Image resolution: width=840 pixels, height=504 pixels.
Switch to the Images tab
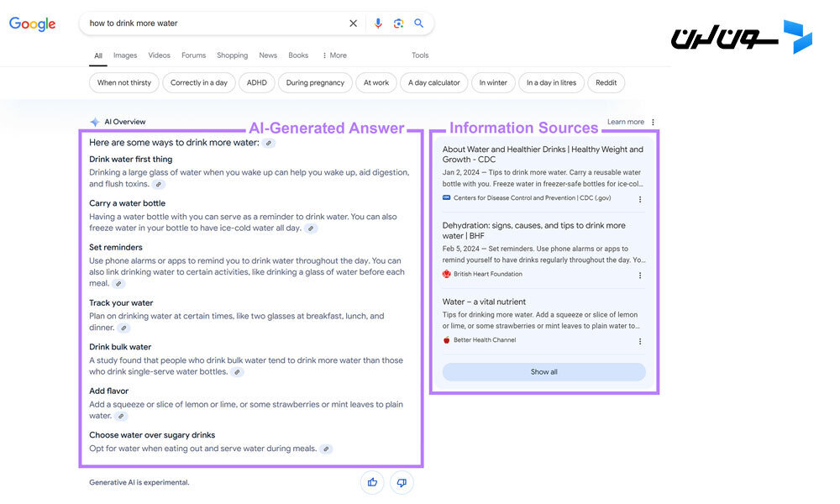point(125,55)
